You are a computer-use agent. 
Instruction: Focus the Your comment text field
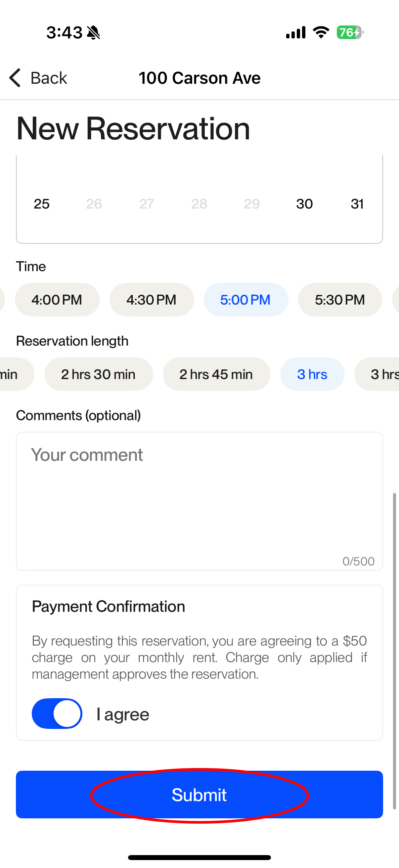click(x=199, y=501)
